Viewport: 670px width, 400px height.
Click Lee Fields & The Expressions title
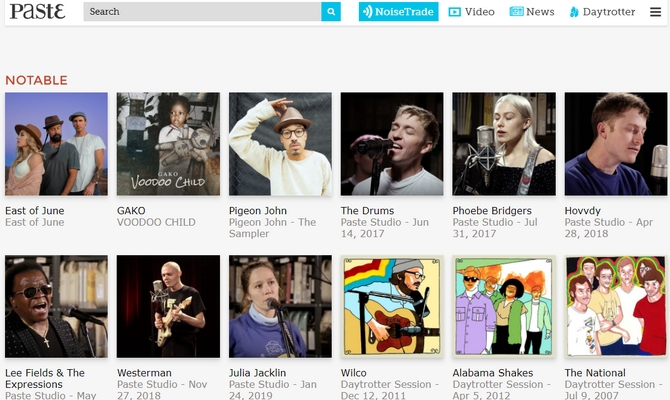click(45, 379)
